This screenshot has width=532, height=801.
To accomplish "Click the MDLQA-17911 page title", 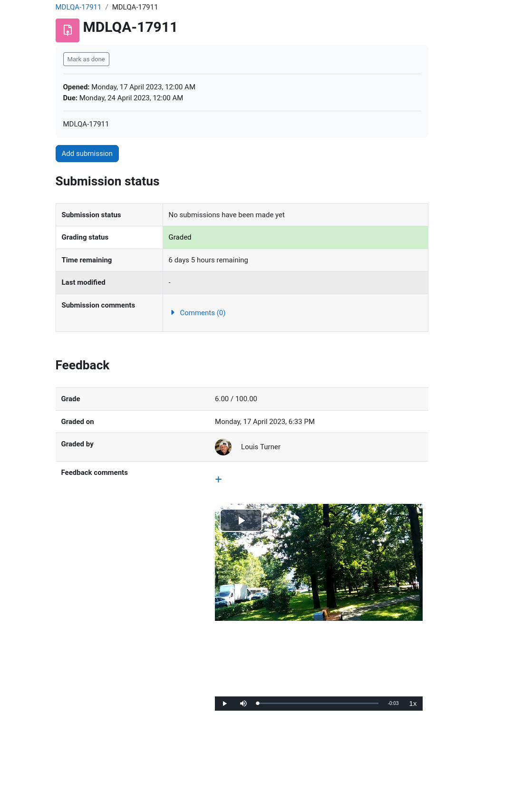I will point(130,27).
